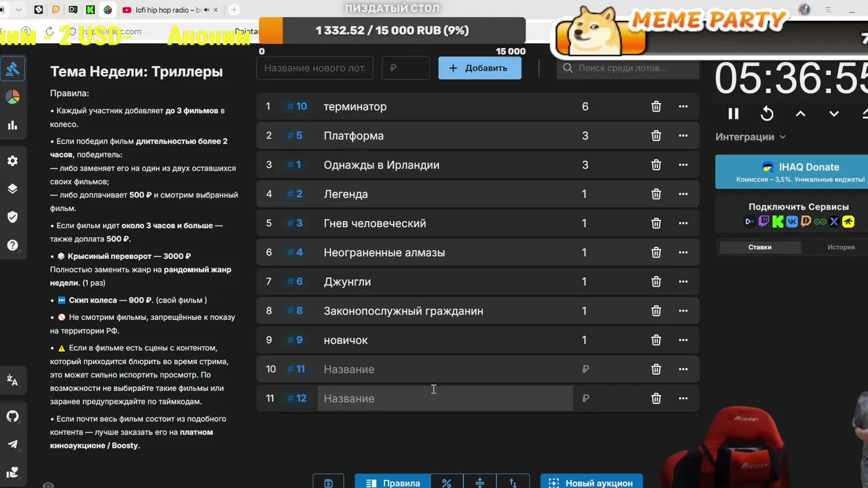The width and height of the screenshot is (868, 488).
Task: Delete the терминатор lot
Action: [x=656, y=106]
